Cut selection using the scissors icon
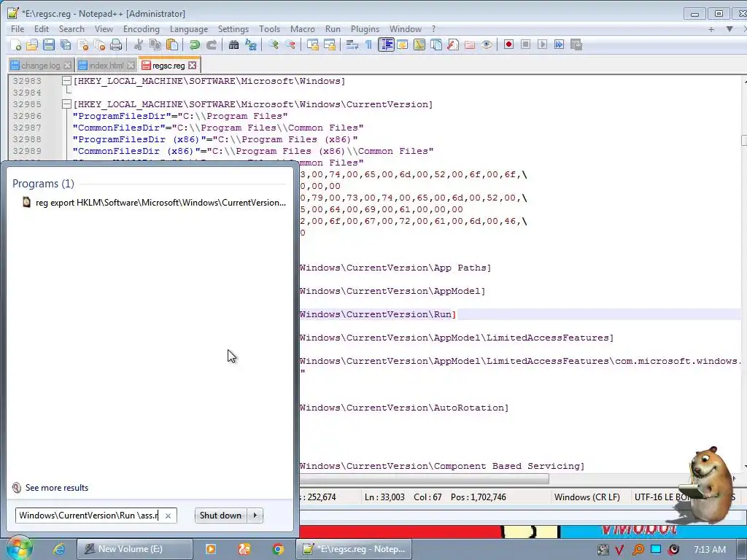The height and width of the screenshot is (560, 747). point(138,44)
